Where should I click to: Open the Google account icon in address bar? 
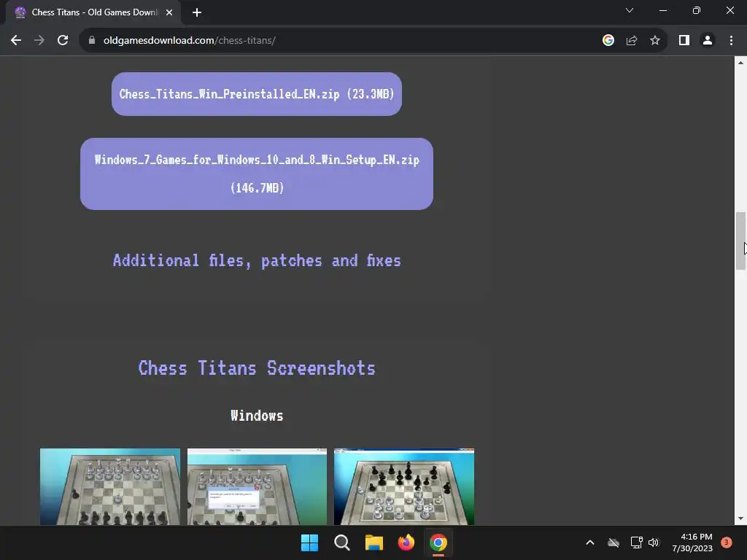click(x=608, y=41)
